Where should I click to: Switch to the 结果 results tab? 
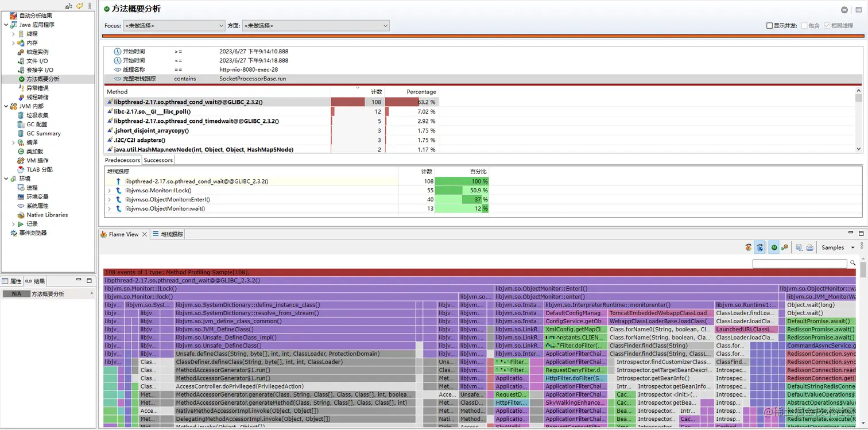pos(35,281)
